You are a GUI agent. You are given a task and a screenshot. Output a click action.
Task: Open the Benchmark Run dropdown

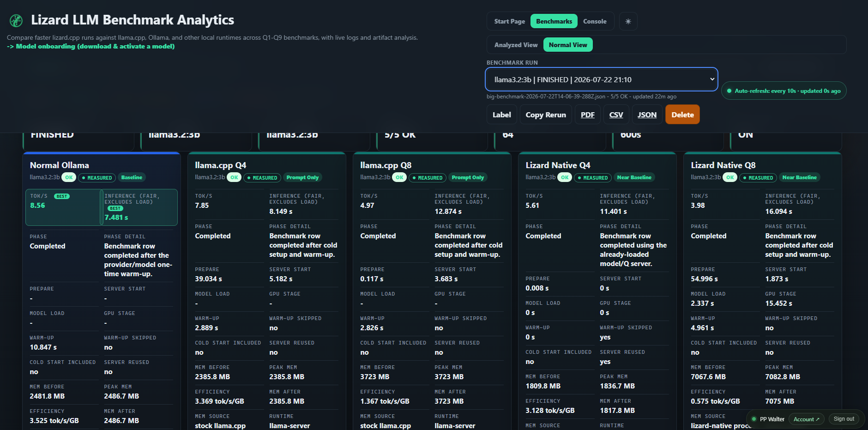point(602,79)
